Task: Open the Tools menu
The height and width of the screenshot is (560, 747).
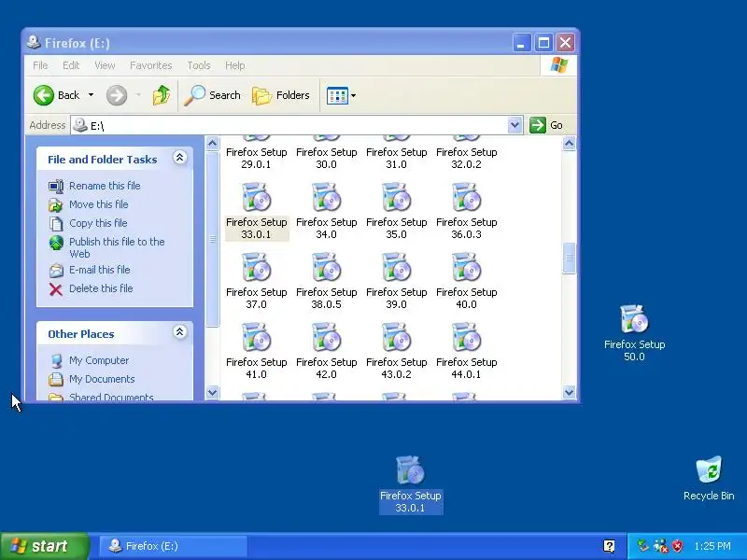Action: pos(199,65)
